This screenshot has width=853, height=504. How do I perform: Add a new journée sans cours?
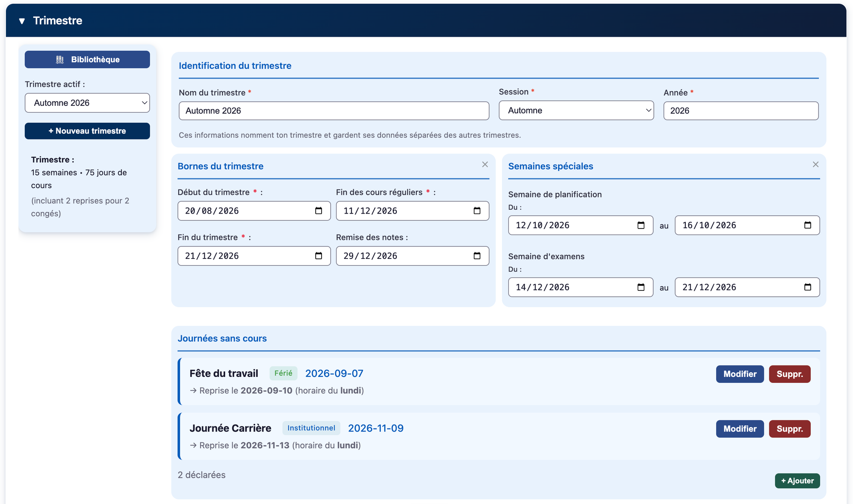coord(798,481)
